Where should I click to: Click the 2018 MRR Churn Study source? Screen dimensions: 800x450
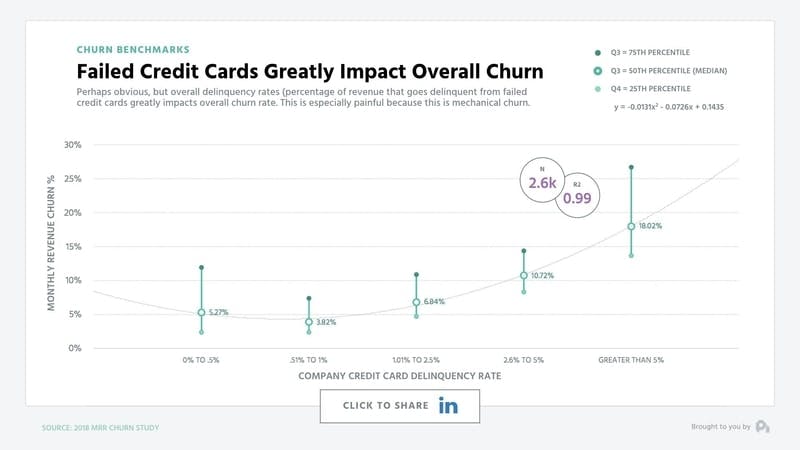100,428
